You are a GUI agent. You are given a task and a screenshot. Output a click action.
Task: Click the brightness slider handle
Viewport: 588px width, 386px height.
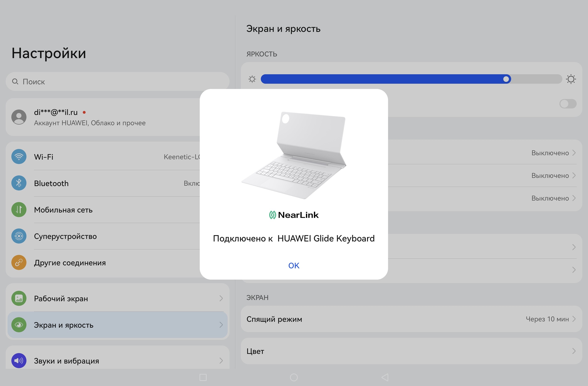[506, 79]
